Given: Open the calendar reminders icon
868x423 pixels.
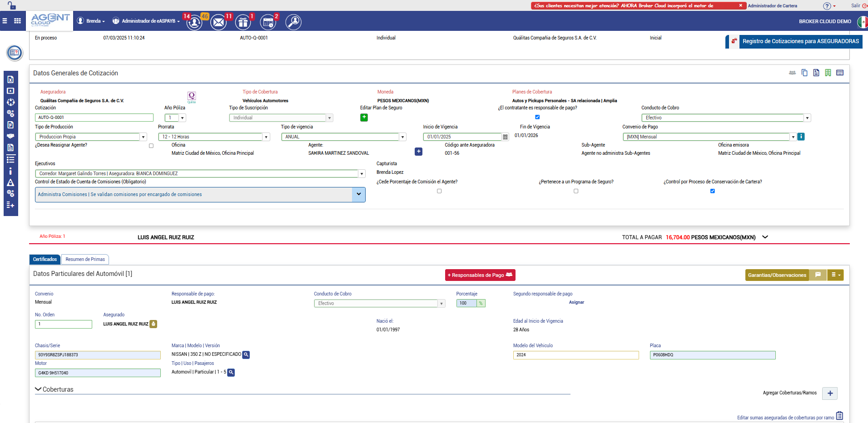Looking at the screenshot, I should point(268,22).
